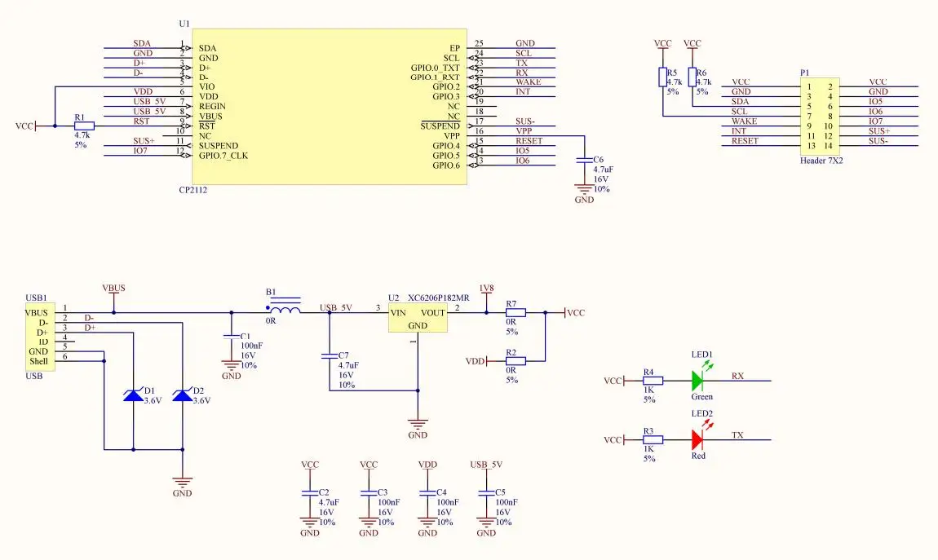The height and width of the screenshot is (560, 938).
Task: Click resistor R1 on the RST line
Action: tap(84, 126)
